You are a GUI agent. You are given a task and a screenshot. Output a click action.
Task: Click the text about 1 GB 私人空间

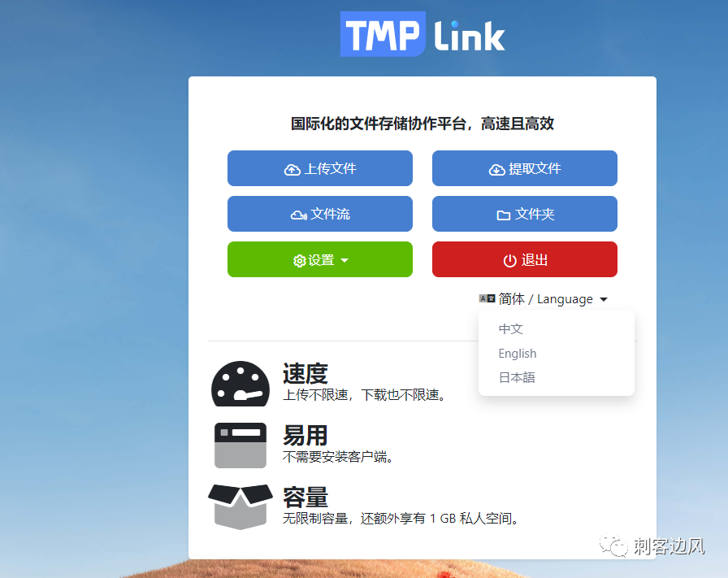[401, 519]
